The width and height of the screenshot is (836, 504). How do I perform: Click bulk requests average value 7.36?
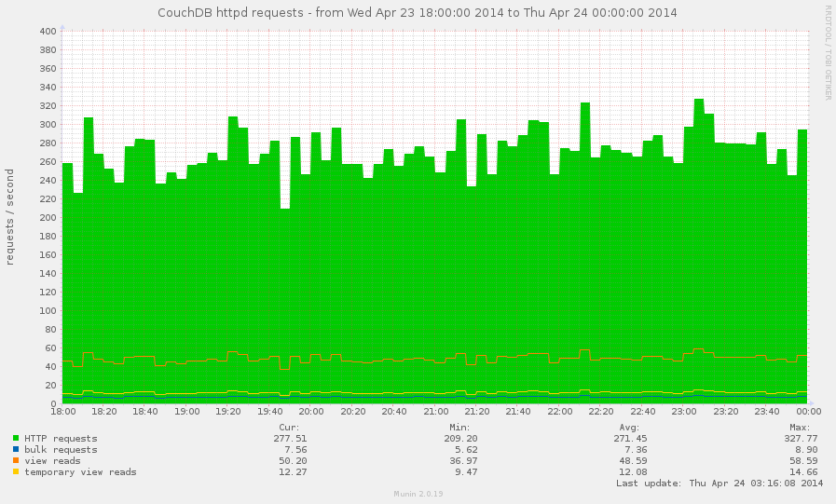[636, 450]
